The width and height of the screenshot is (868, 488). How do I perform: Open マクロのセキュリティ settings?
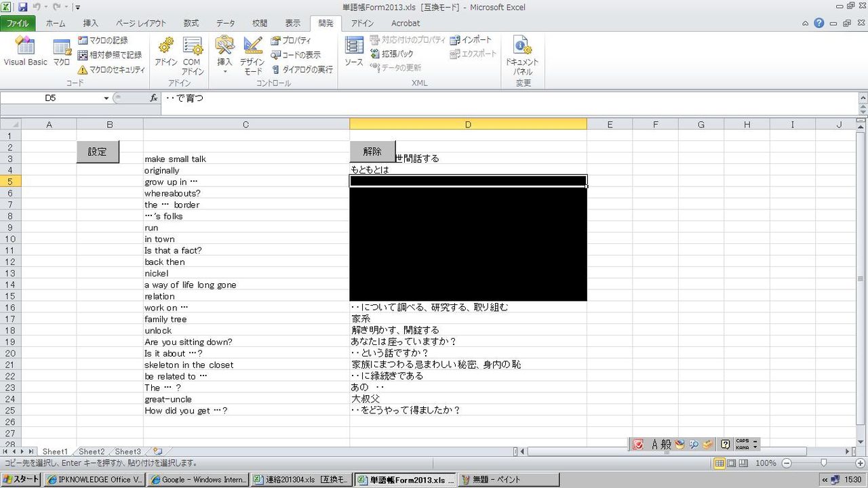click(111, 69)
